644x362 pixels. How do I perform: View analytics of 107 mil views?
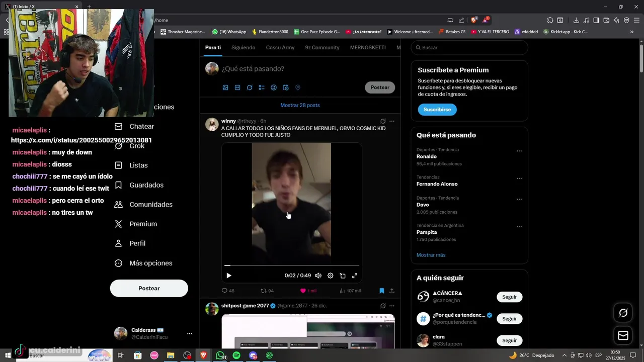tap(350, 291)
